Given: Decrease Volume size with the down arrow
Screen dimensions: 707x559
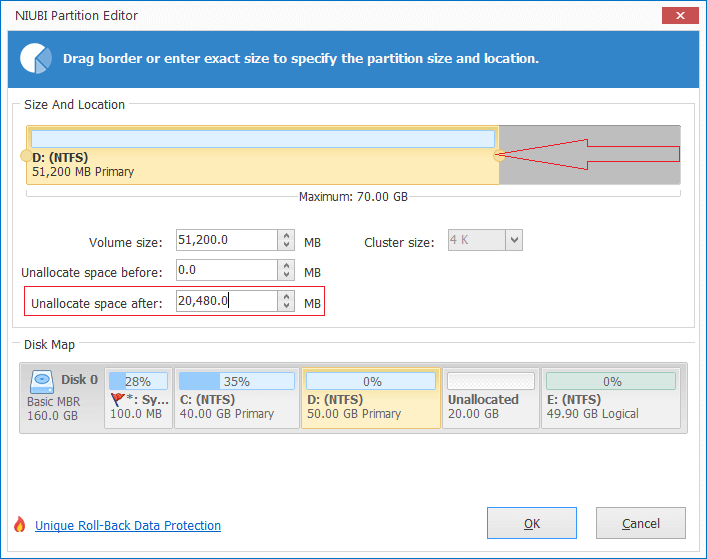Looking at the screenshot, I should (x=287, y=245).
